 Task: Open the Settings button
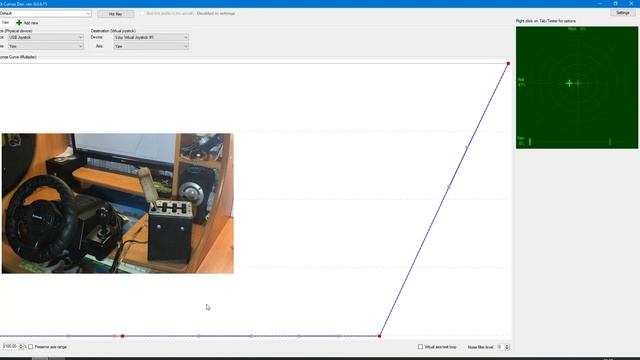tap(622, 13)
